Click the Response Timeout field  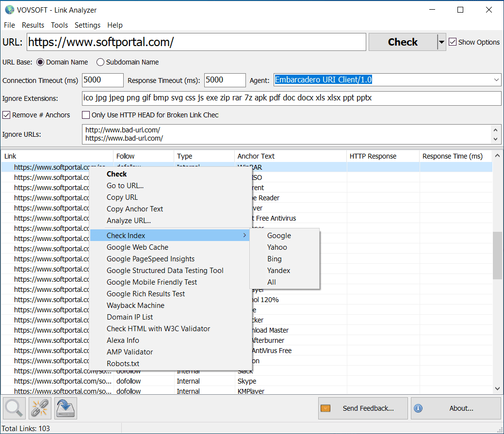[225, 80]
